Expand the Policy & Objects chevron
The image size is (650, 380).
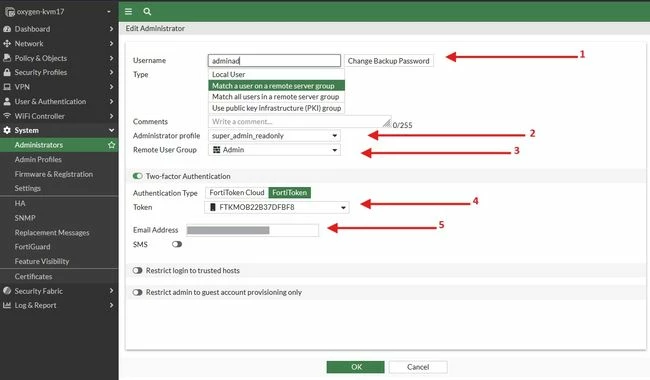(111, 58)
